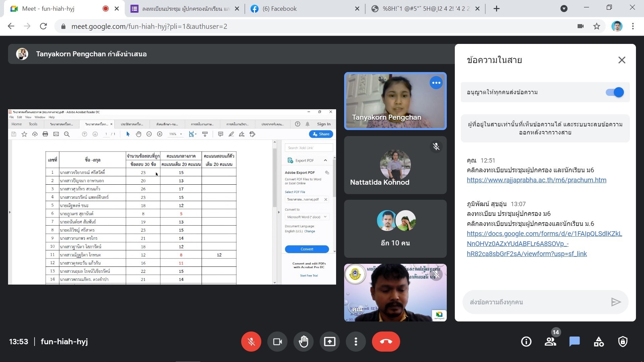
Task: Send the chat message arrow
Action: pos(616,302)
